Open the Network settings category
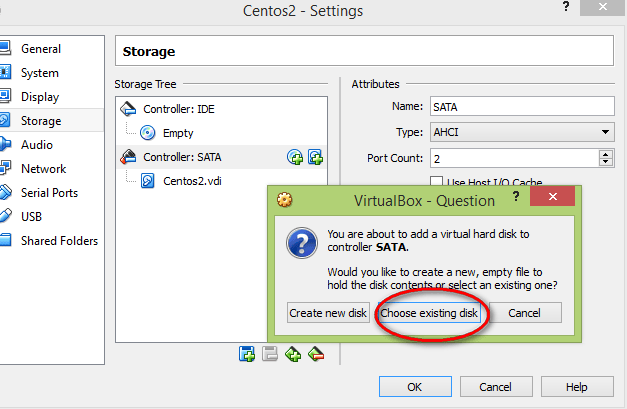 43,169
